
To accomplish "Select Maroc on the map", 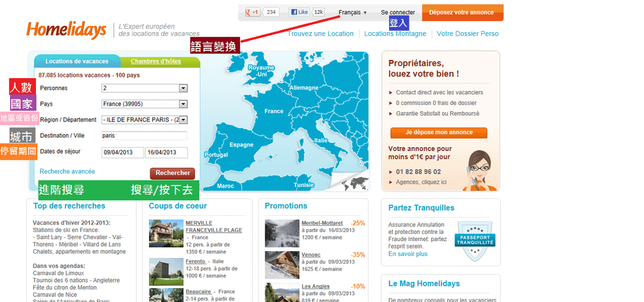I will tap(226, 186).
